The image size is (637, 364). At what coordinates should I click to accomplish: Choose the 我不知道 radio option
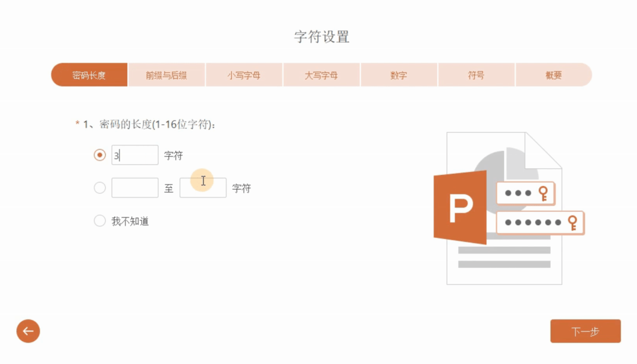(x=100, y=221)
